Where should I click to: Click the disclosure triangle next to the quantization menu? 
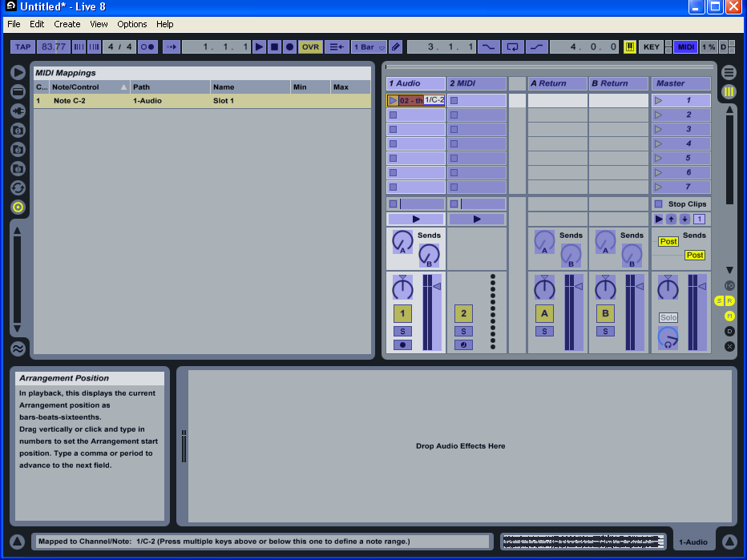382,46
